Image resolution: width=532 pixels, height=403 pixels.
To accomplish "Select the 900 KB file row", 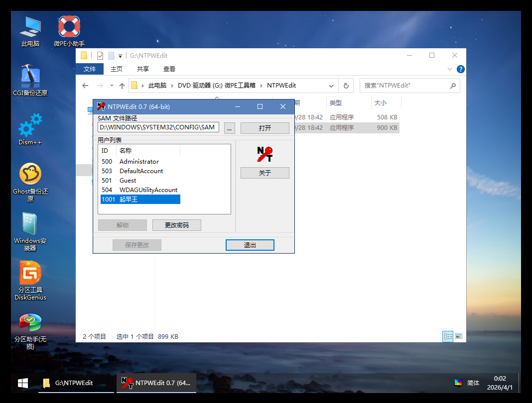I will [x=347, y=128].
